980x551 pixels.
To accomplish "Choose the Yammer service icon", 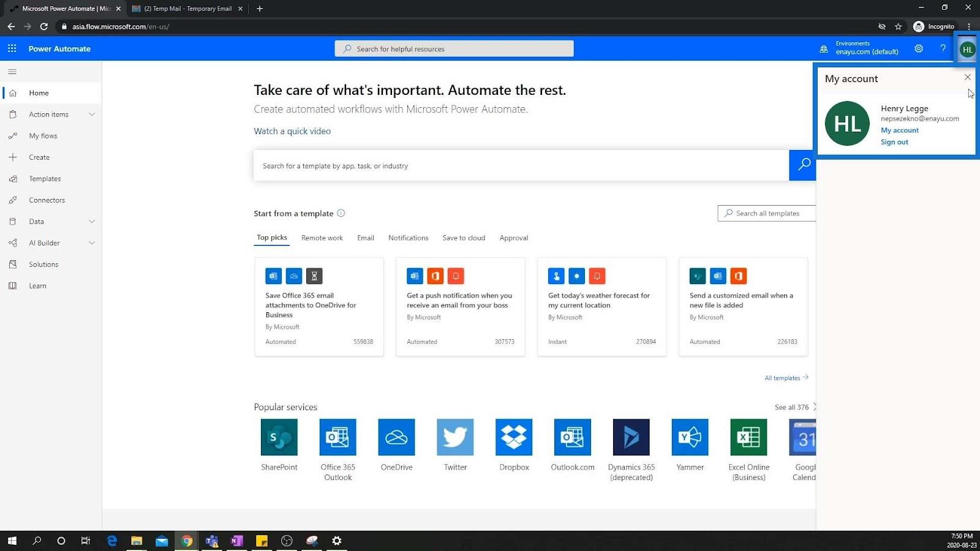I will (x=690, y=437).
